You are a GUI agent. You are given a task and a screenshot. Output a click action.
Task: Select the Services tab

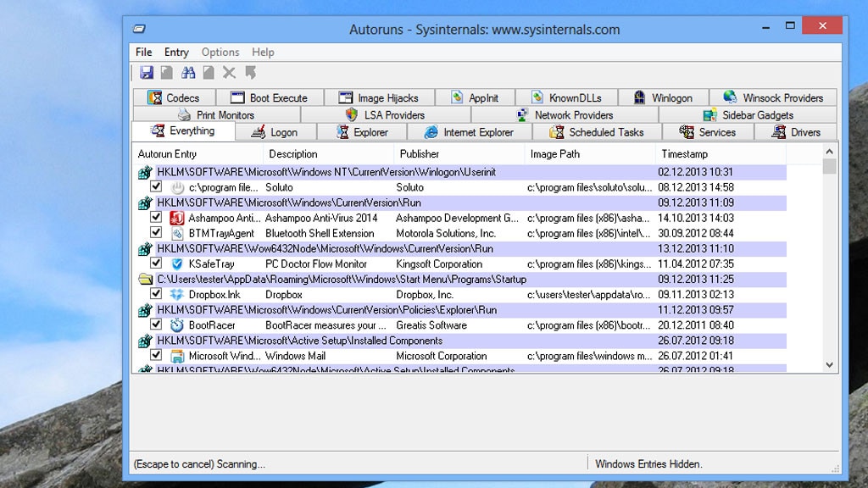pos(708,132)
